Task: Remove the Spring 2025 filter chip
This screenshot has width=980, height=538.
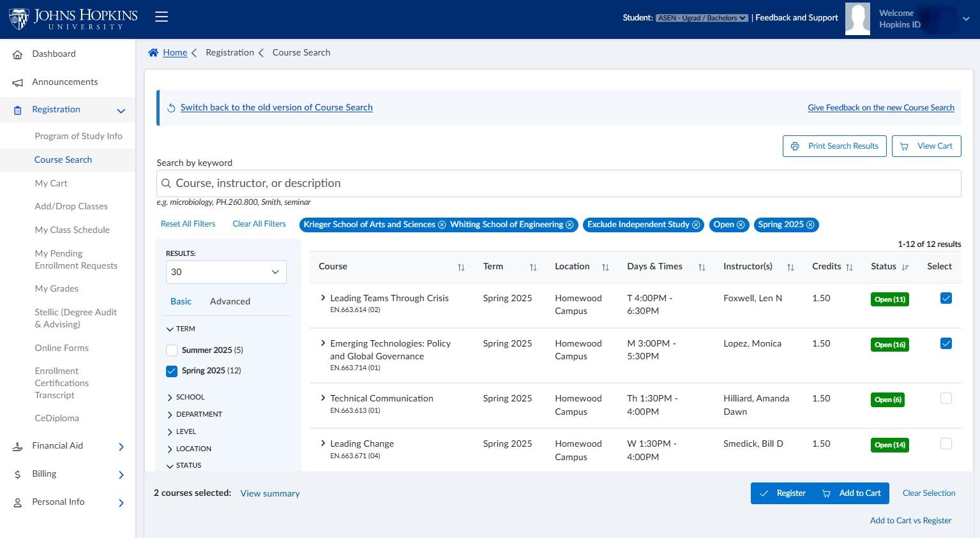Action: 810,225
